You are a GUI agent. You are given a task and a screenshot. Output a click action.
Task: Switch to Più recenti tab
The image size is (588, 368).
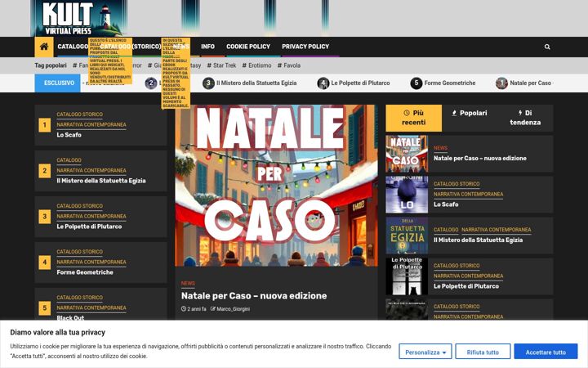click(413, 118)
